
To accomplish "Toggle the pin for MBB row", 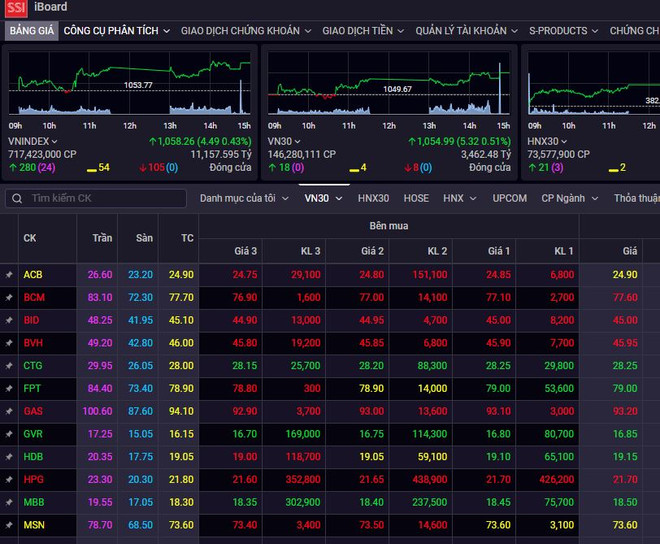I will point(9,502).
